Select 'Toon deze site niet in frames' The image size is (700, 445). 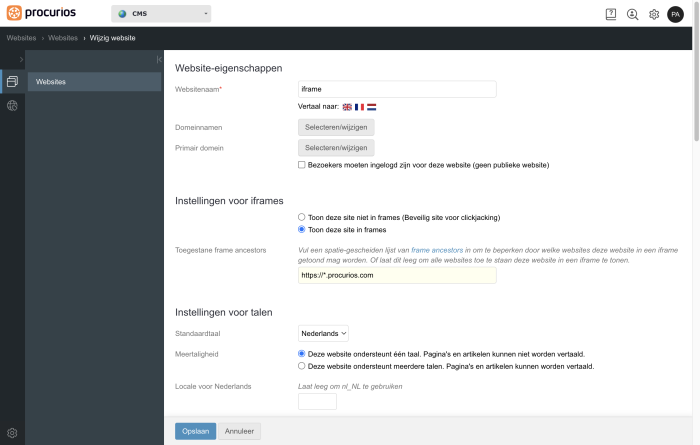coord(302,217)
